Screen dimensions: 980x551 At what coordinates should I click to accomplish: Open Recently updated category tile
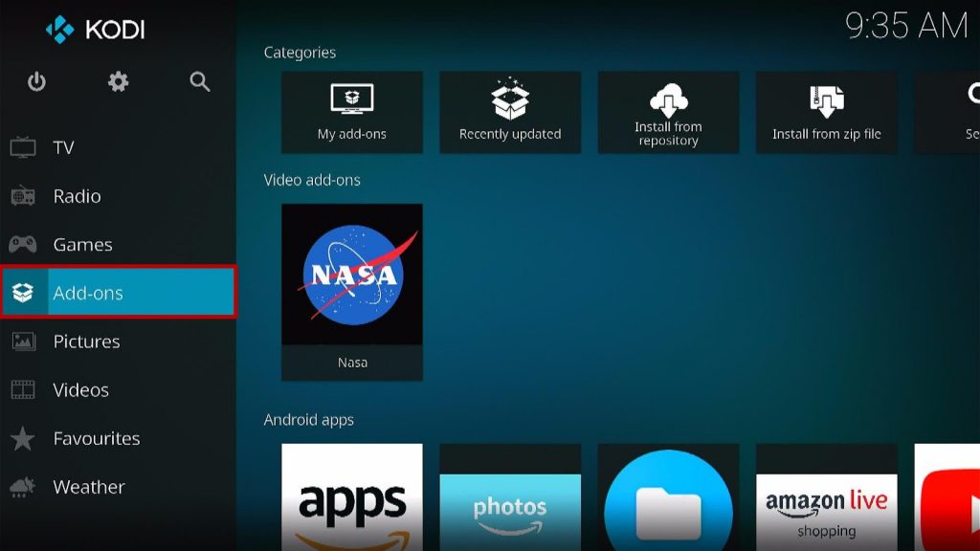510,113
